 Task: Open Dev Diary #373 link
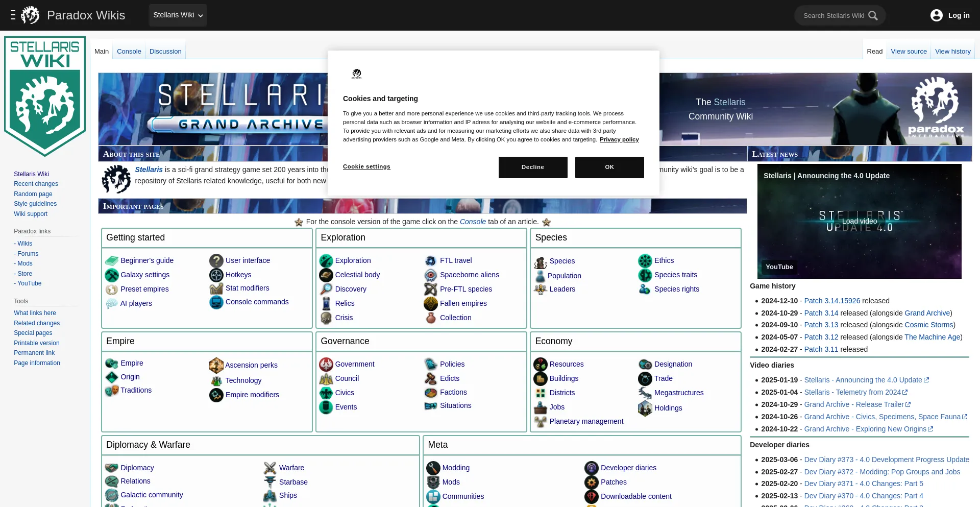(887, 460)
